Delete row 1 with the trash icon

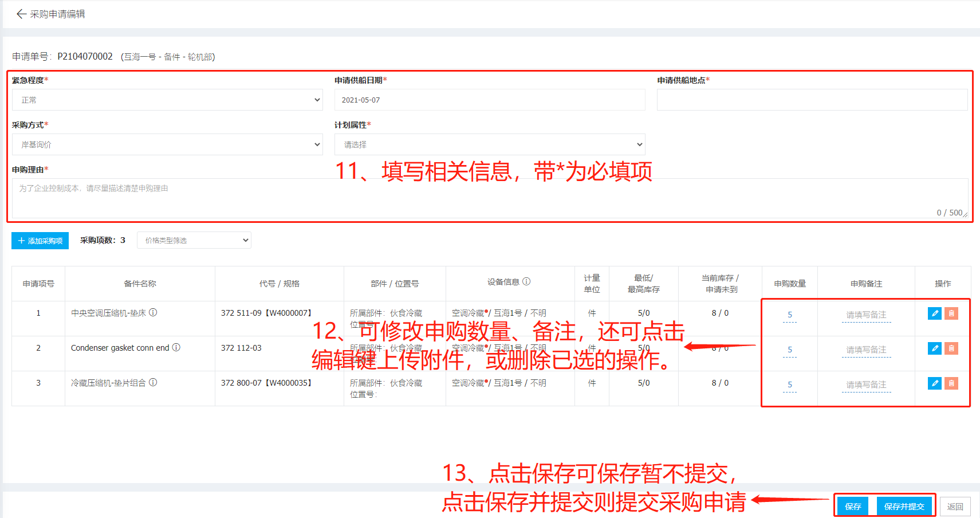click(951, 313)
